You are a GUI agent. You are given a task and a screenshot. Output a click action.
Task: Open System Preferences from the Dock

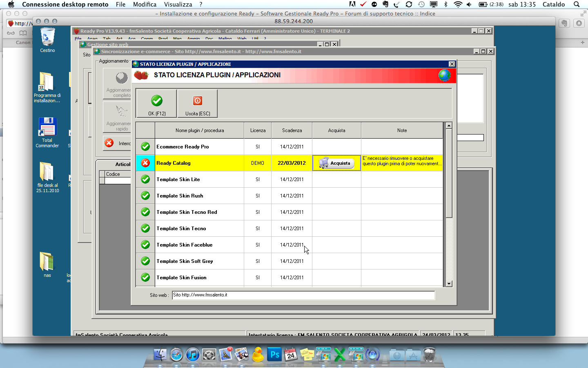(209, 355)
